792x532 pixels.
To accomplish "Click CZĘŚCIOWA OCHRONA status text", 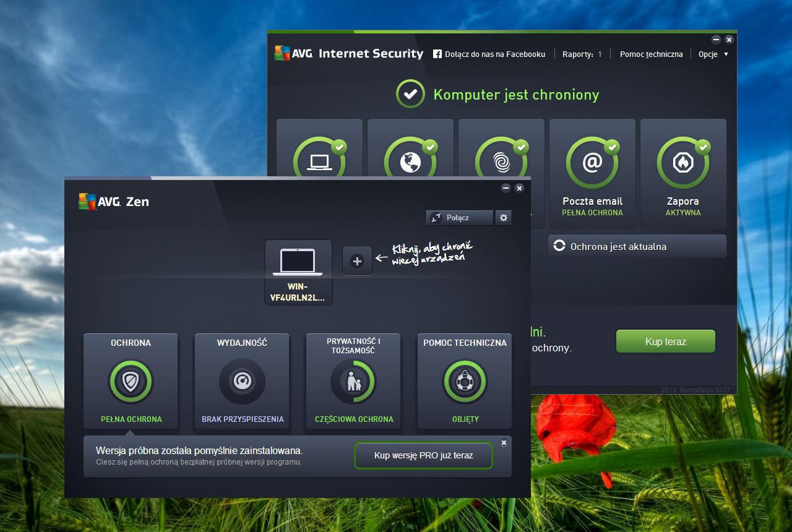I will (354, 419).
